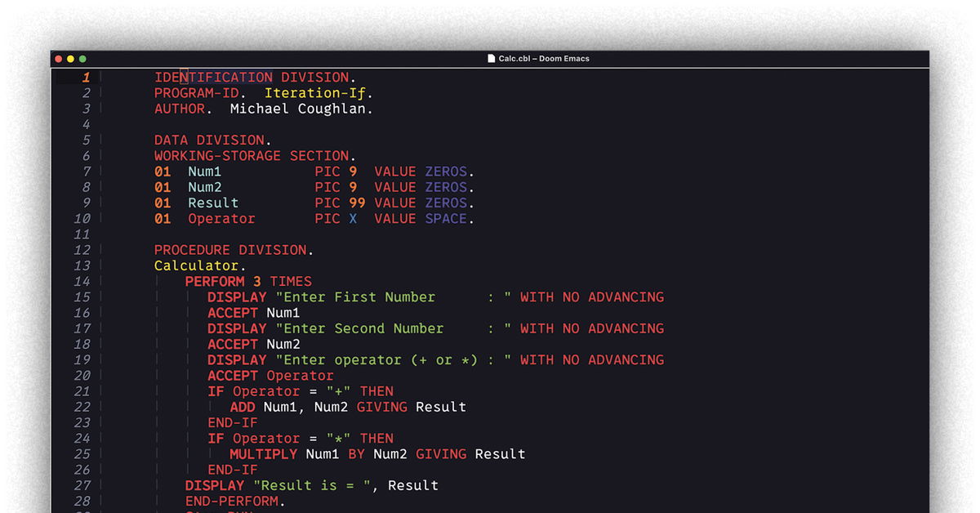Place cursor on IDENTIFICATION DIVISION text
Image resolution: width=980 pixels, height=513 pixels.
coord(255,78)
